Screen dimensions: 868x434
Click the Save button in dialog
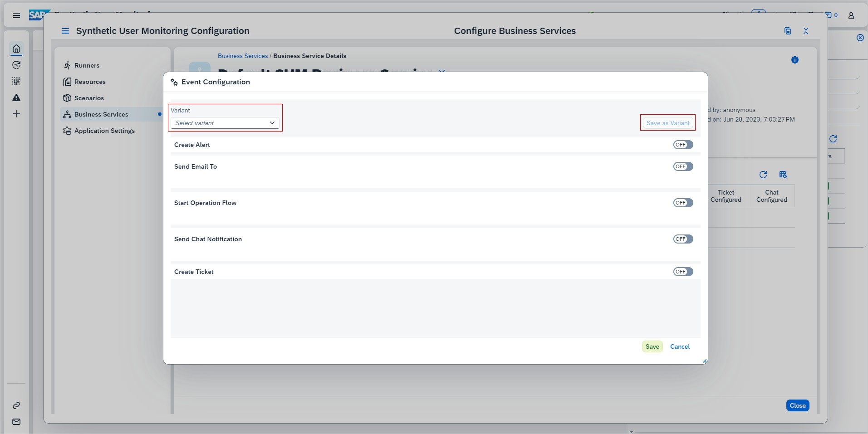[652, 346]
